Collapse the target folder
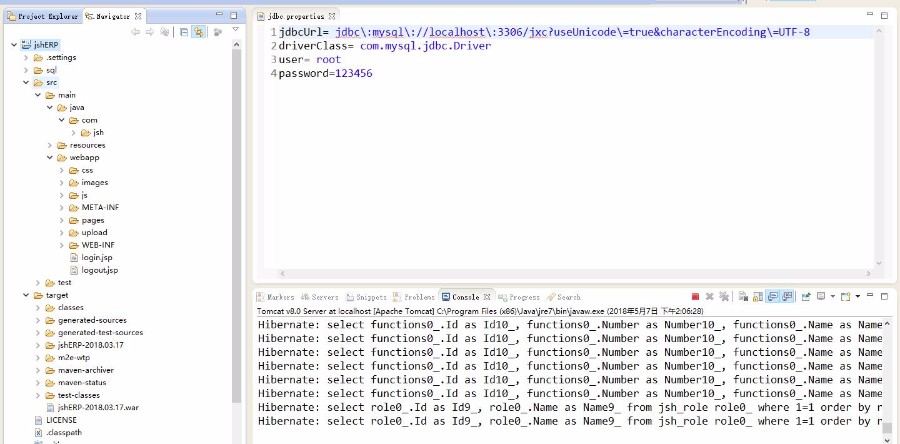The height and width of the screenshot is (444, 900). point(26,295)
